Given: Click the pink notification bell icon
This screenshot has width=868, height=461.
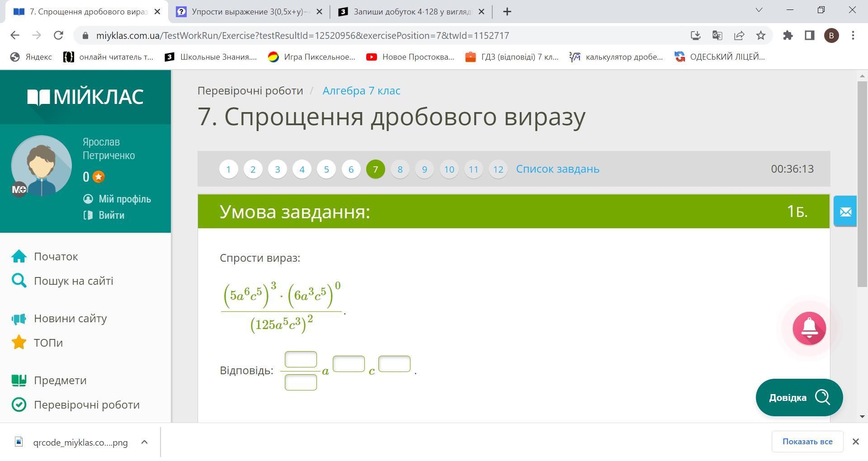Looking at the screenshot, I should [x=809, y=329].
